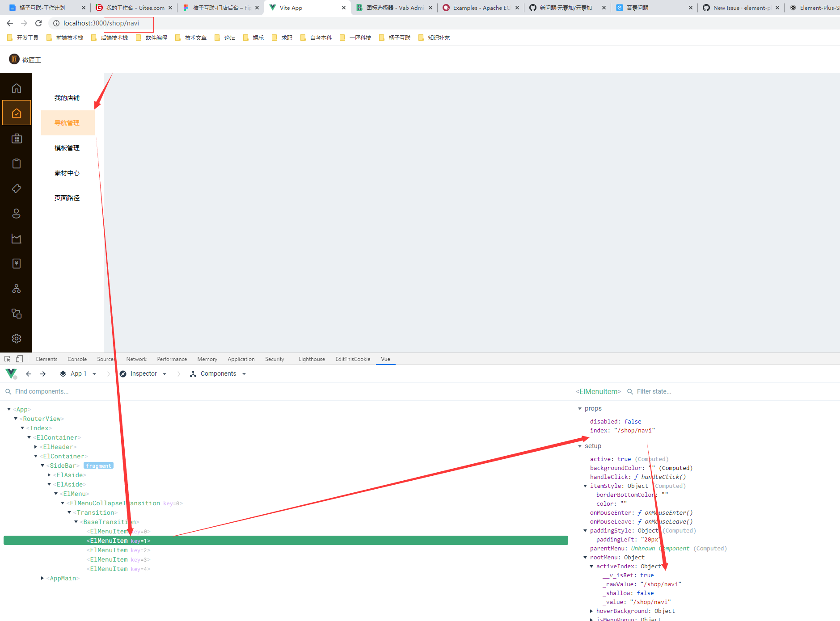Switch to the Examples - Apache ECharts browser tab
Image resolution: width=840 pixels, height=621 pixels.
pyautogui.click(x=481, y=8)
